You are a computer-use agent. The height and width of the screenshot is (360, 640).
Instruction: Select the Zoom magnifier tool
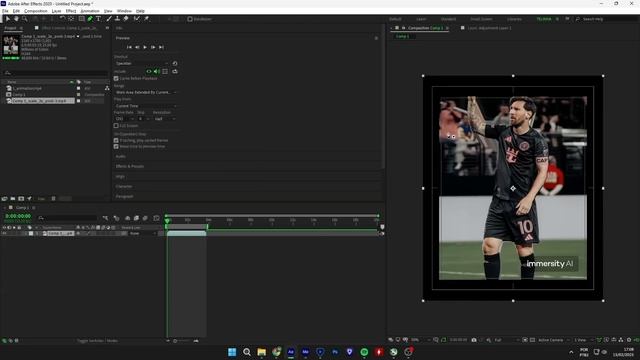(x=25, y=19)
